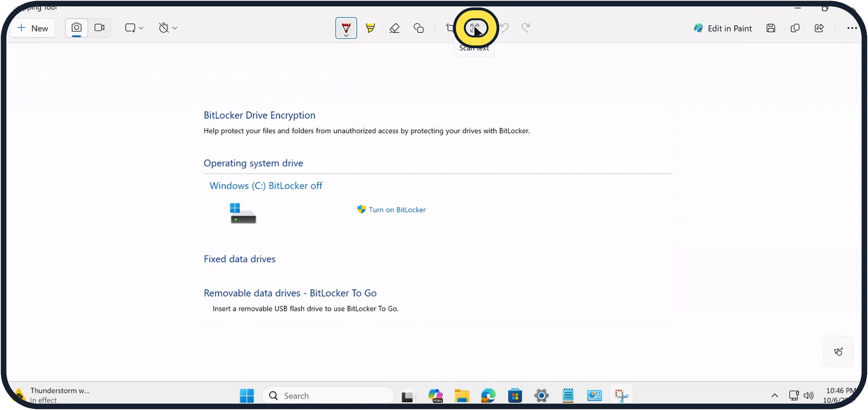Open volume control in system tray

(x=808, y=396)
